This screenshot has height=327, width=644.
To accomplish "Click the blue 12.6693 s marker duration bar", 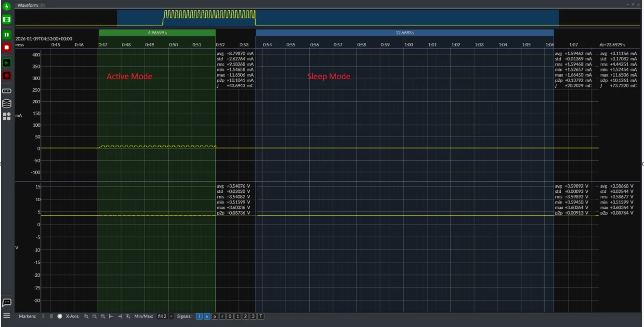I will (x=405, y=33).
